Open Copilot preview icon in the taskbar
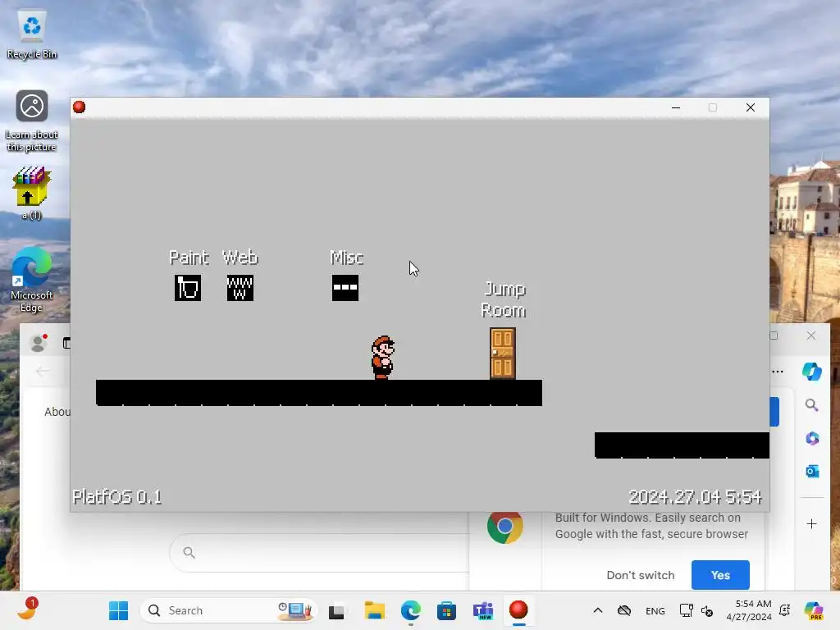This screenshot has width=840, height=630. click(x=814, y=610)
